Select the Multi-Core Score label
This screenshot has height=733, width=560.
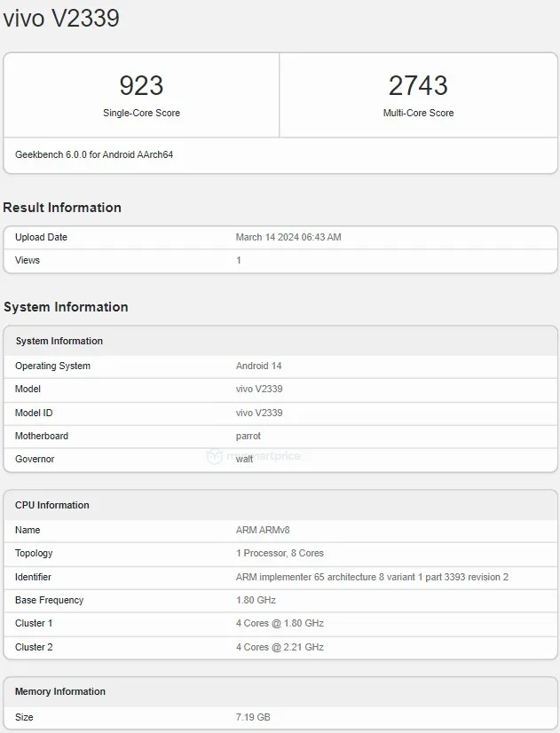(x=418, y=114)
